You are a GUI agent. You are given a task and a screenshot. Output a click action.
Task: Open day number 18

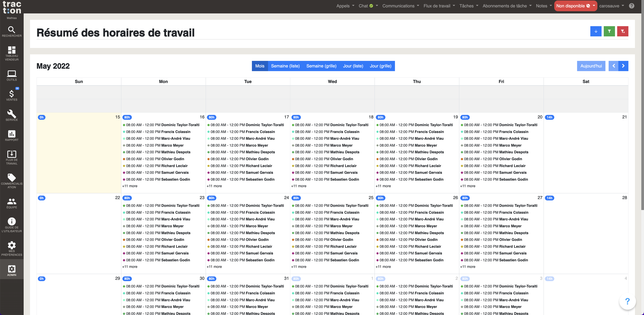pos(371,117)
